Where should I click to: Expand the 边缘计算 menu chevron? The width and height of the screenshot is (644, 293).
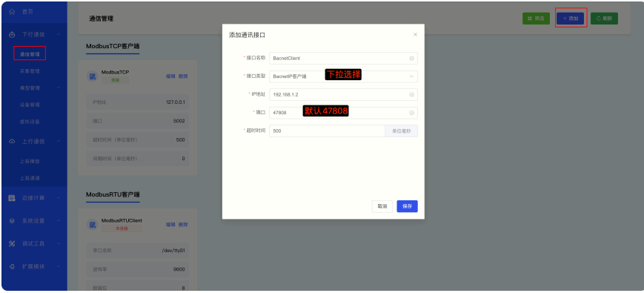[x=59, y=198]
